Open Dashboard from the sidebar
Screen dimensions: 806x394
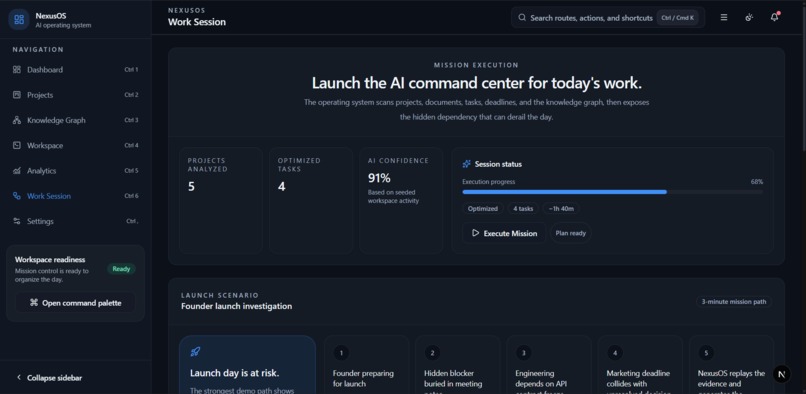(x=76, y=69)
